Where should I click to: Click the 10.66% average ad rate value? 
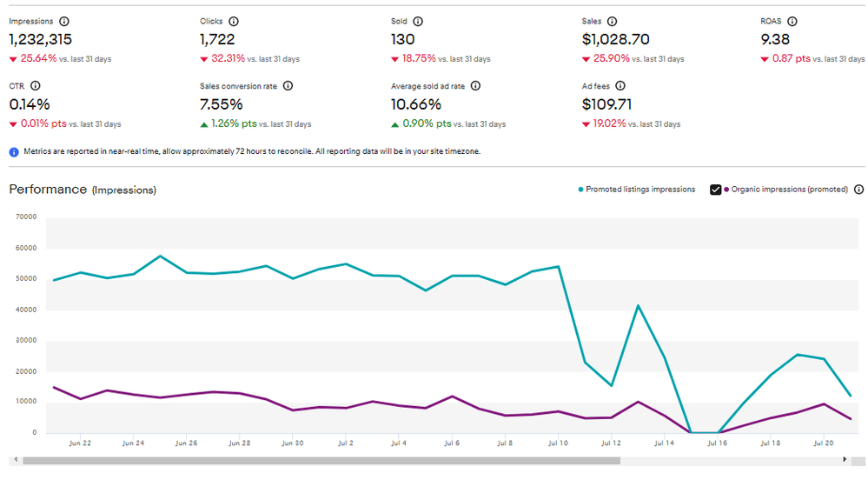(x=415, y=104)
